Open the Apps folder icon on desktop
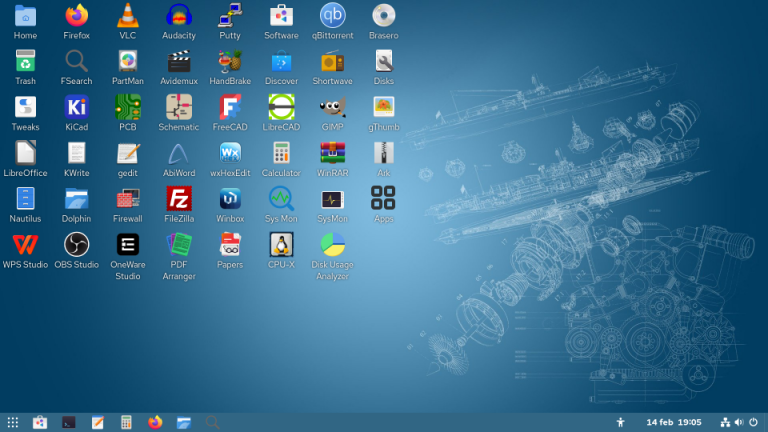Screen dimensions: 768x432 pos(383,198)
